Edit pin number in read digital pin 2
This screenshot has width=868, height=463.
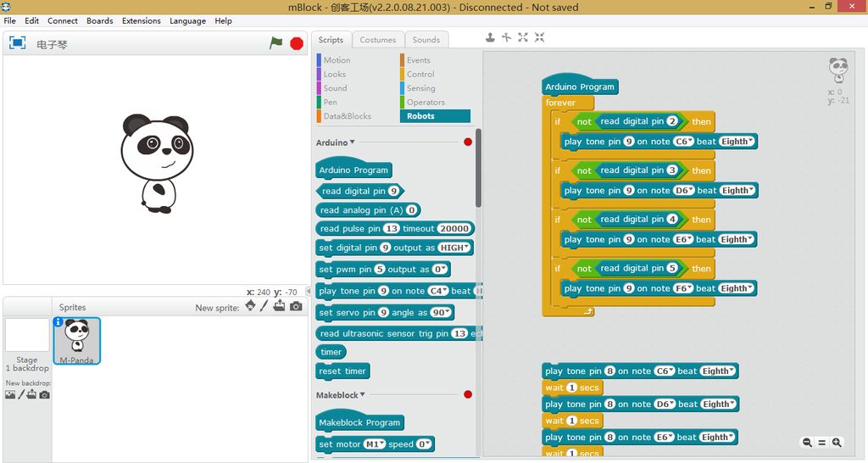[672, 121]
